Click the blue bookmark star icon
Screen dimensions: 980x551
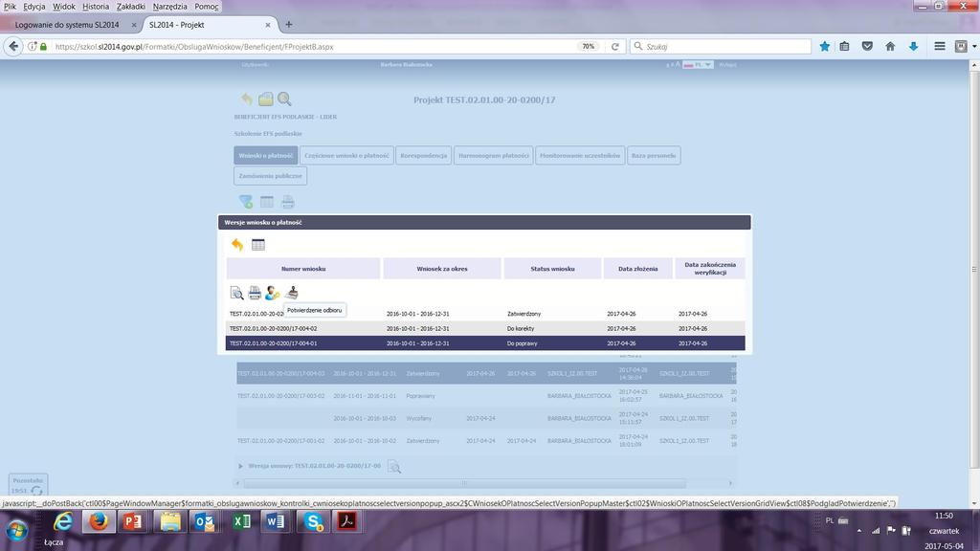tap(824, 46)
